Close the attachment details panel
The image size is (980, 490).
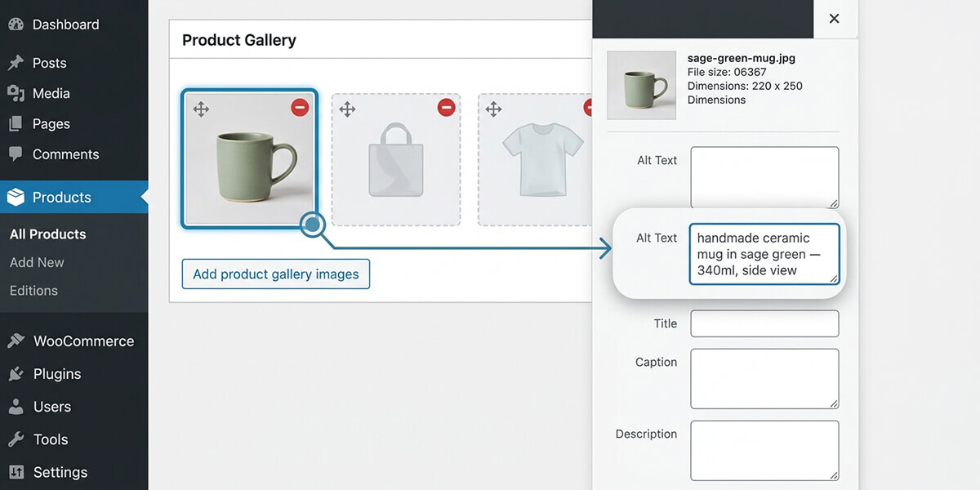(x=834, y=18)
